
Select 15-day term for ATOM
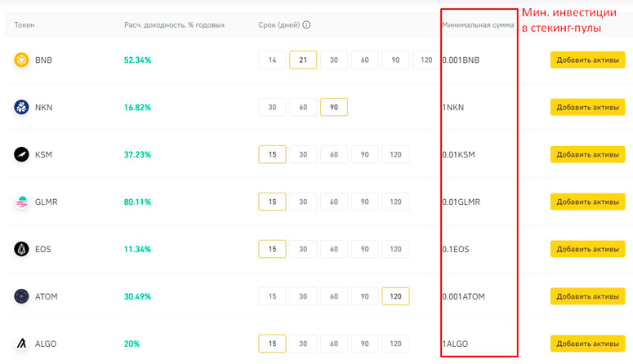pos(273,296)
